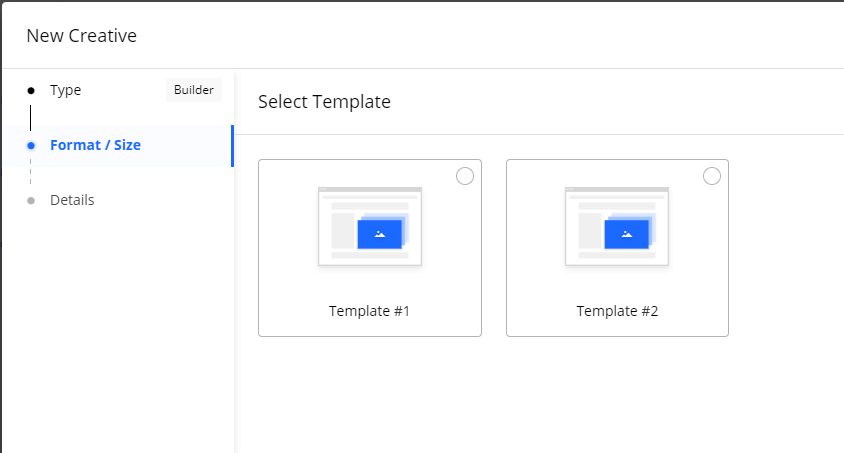This screenshot has width=844, height=453.
Task: Open the Format / Size step
Action: click(x=95, y=145)
